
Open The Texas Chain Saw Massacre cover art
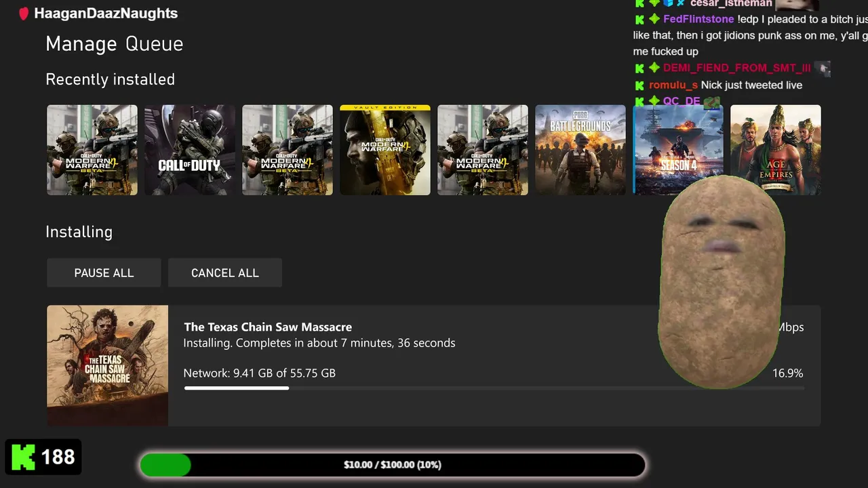107,366
